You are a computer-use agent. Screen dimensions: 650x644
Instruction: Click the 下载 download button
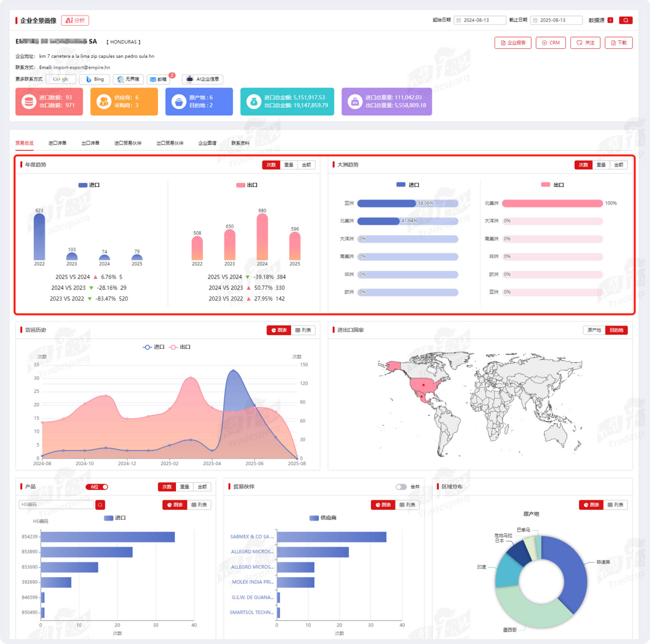tap(618, 43)
